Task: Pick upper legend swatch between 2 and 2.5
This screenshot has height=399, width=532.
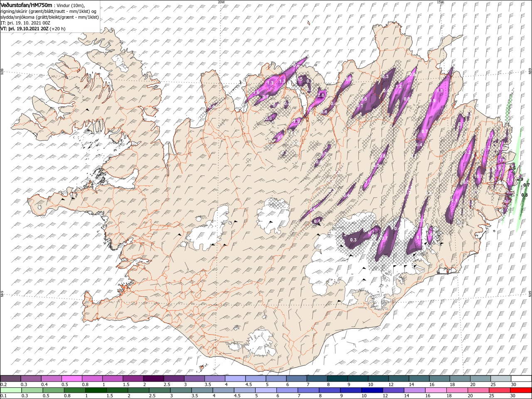Action: click(x=153, y=379)
